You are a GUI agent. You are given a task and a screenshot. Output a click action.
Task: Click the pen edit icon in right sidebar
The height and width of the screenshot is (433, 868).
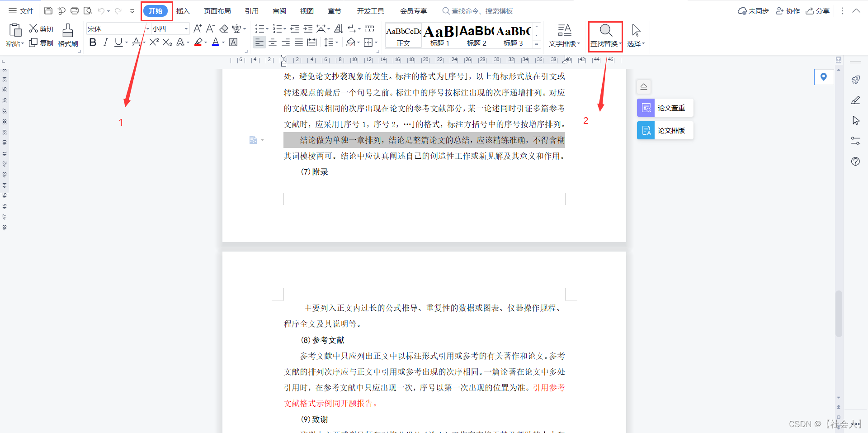(855, 100)
